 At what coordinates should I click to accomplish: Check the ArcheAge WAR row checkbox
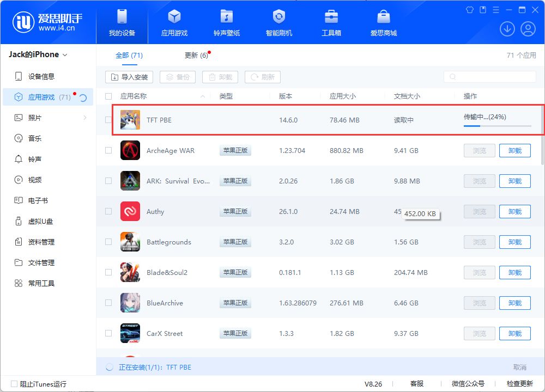click(108, 150)
